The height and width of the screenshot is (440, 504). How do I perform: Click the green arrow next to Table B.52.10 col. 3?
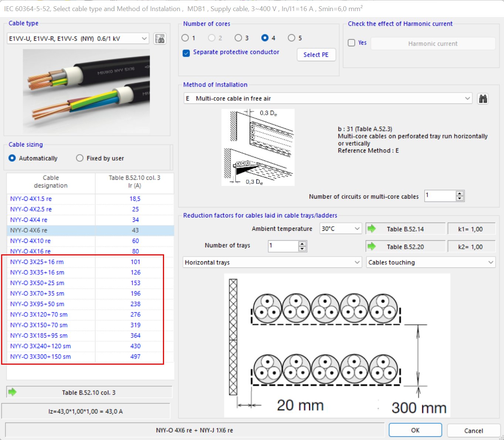[x=12, y=392]
